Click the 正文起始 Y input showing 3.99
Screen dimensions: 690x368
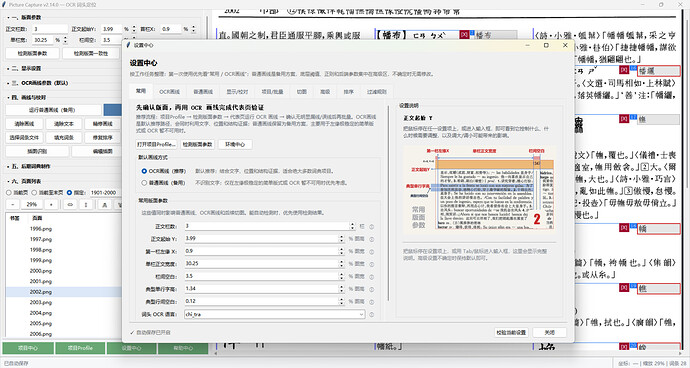click(261, 239)
